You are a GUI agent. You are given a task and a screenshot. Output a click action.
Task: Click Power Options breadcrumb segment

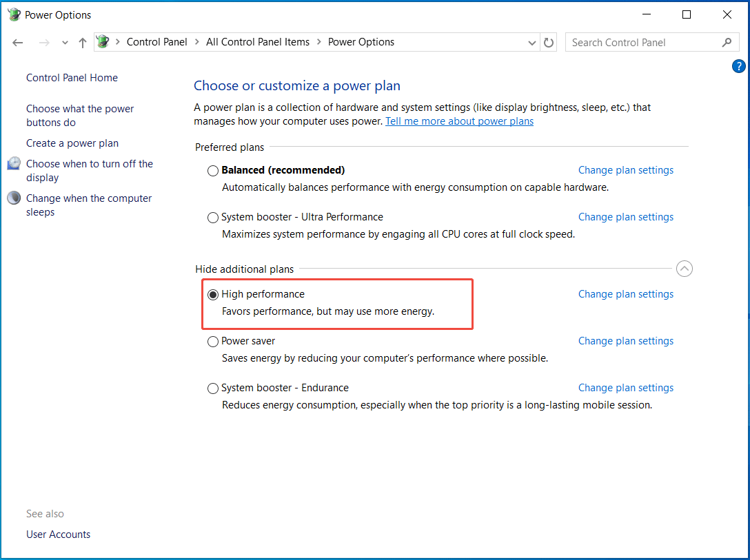click(361, 42)
